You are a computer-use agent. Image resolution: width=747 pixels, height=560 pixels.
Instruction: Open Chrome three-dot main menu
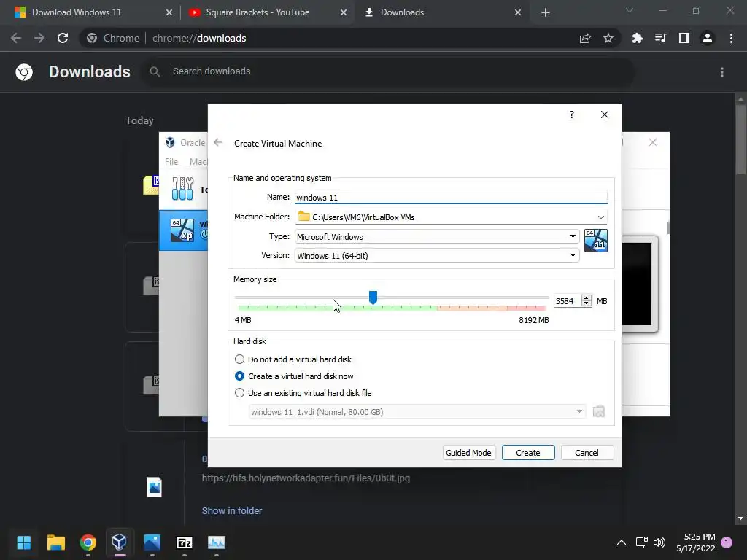(731, 38)
